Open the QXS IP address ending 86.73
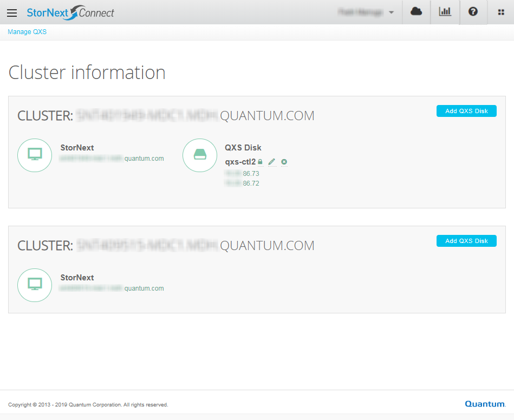This screenshot has height=420, width=514. (242, 174)
